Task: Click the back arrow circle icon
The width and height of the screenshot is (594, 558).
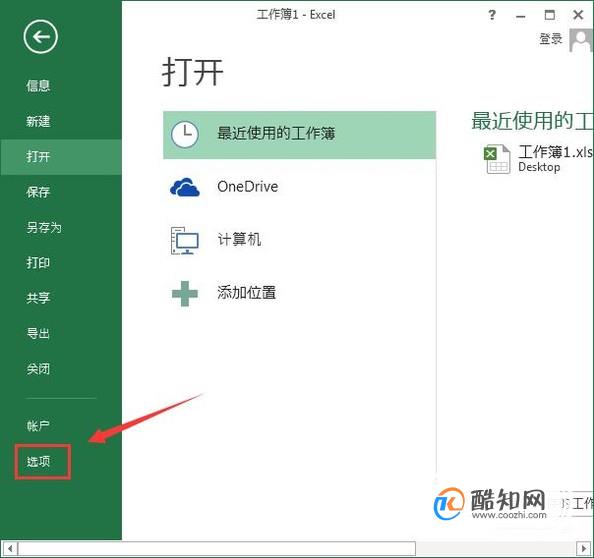Action: [41, 37]
